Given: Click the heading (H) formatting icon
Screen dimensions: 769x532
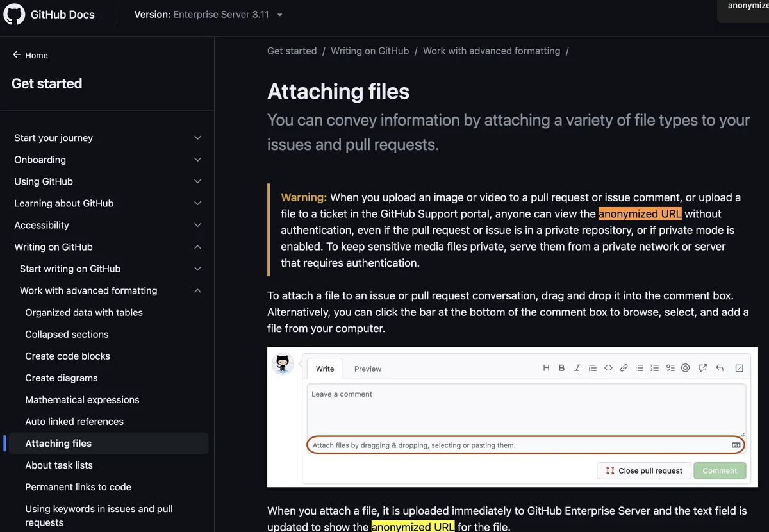Looking at the screenshot, I should click(546, 368).
